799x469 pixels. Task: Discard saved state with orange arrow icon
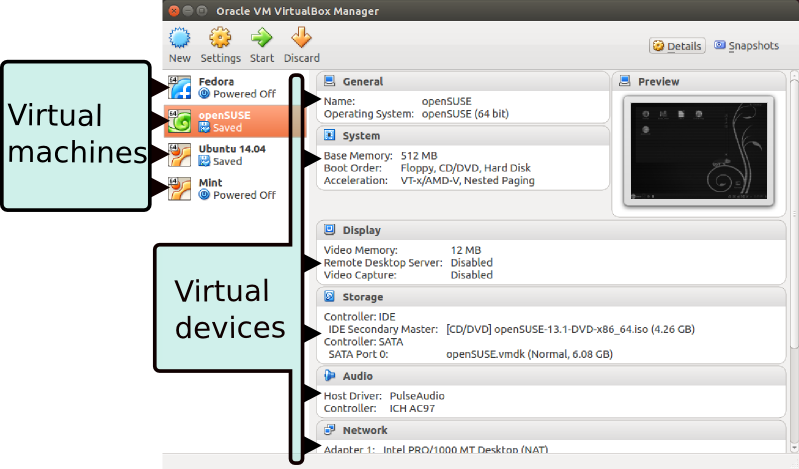(301, 38)
